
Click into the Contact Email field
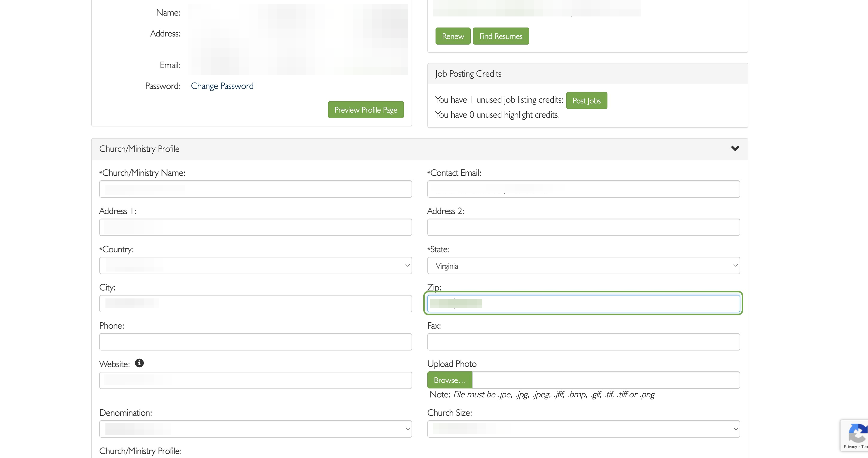point(583,189)
